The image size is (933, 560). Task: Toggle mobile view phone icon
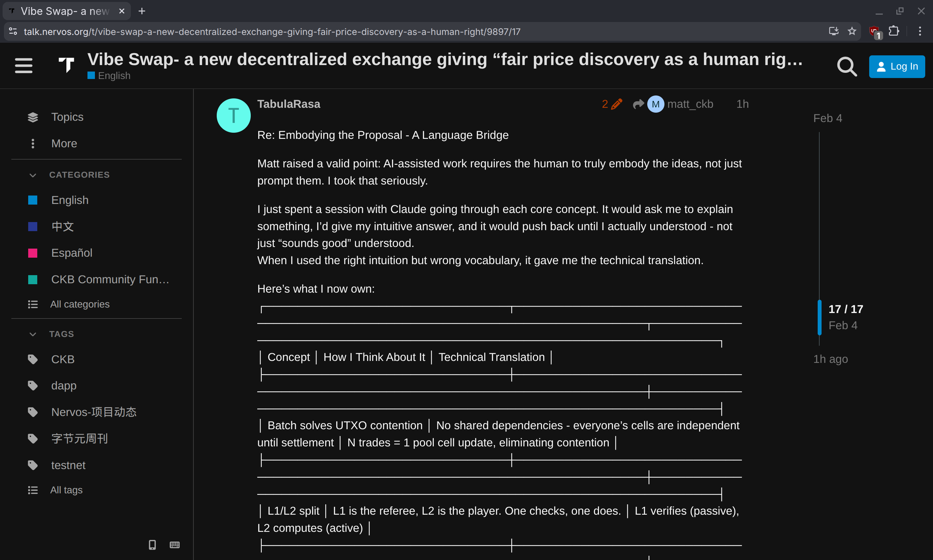pos(152,544)
